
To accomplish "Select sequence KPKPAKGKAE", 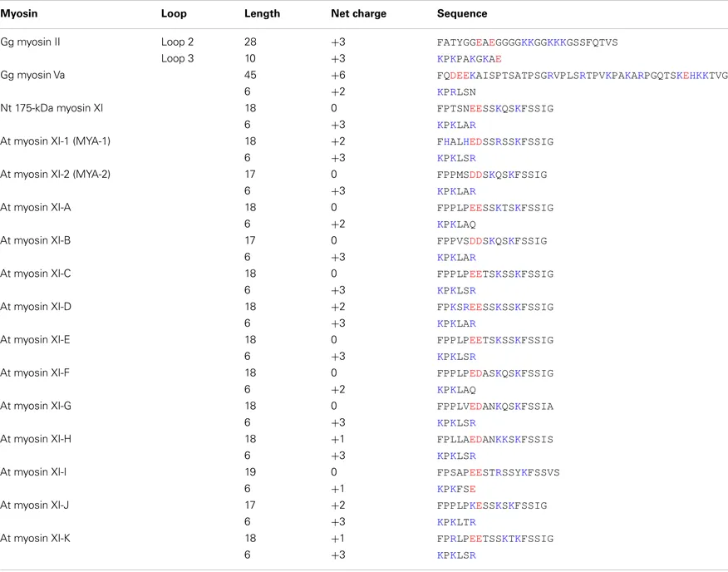I will [x=469, y=59].
